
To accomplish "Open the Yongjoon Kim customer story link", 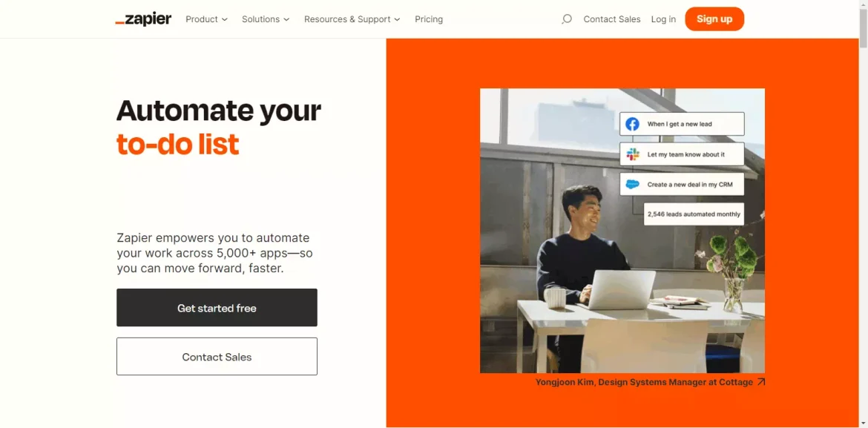I will tap(645, 382).
